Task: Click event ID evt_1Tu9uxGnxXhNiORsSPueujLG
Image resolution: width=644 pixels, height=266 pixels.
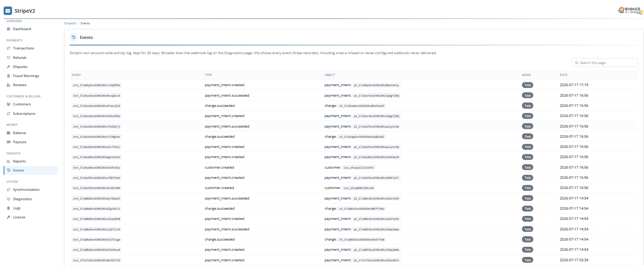Action: (97, 106)
